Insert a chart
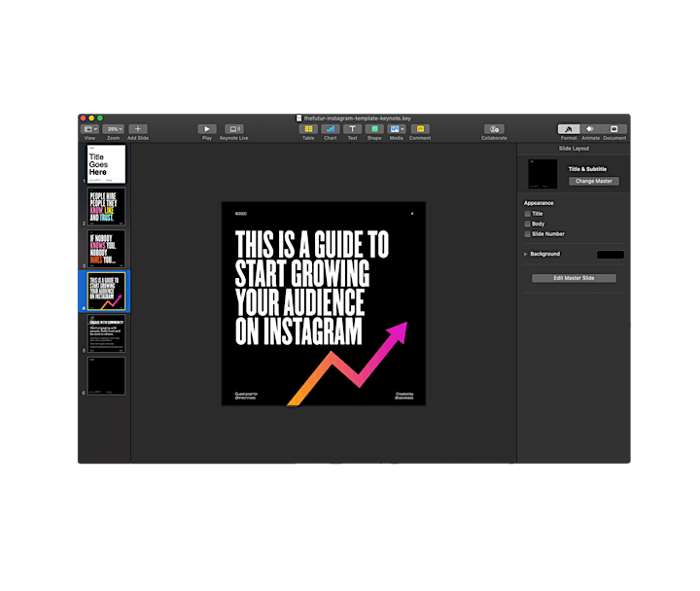 [x=331, y=129]
